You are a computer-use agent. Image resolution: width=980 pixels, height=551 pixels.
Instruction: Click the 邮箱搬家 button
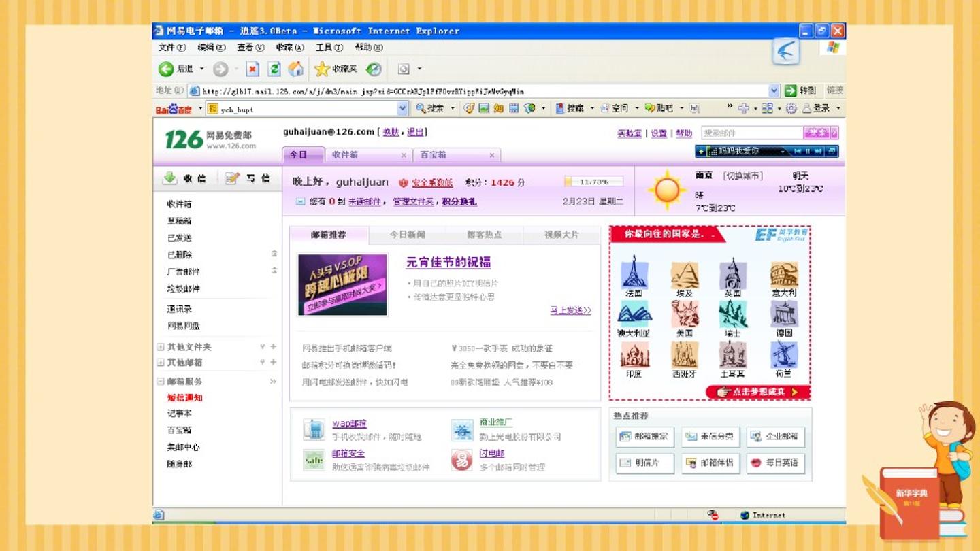coord(645,437)
